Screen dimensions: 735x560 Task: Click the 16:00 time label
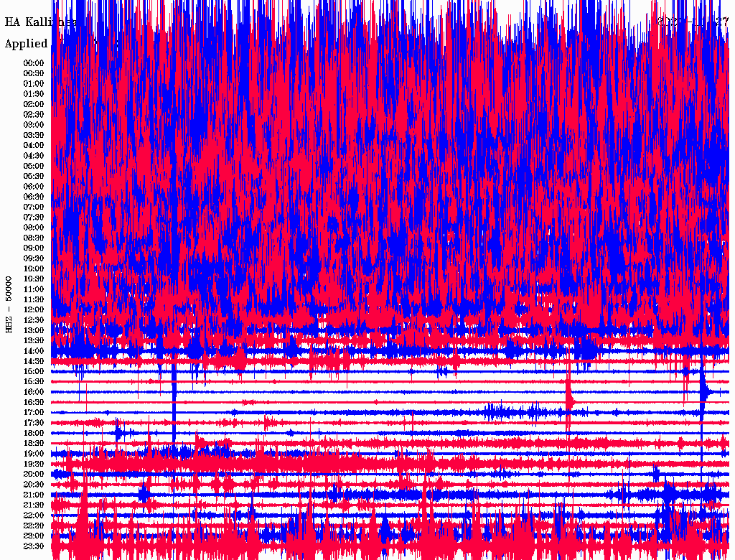pos(34,392)
